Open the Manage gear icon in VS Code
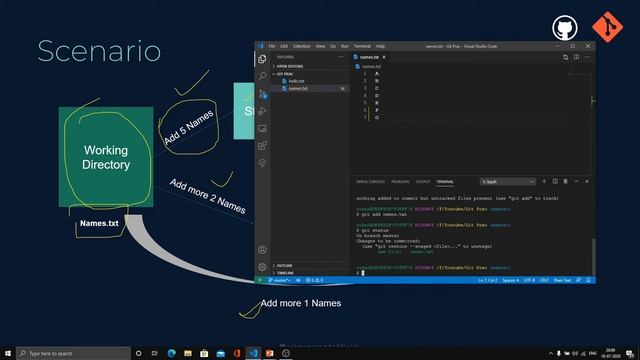This screenshot has width=640, height=360. (262, 267)
